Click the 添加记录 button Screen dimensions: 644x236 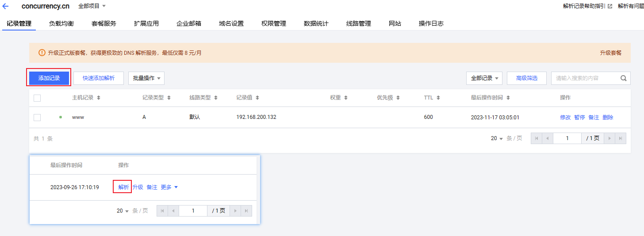tap(49, 78)
